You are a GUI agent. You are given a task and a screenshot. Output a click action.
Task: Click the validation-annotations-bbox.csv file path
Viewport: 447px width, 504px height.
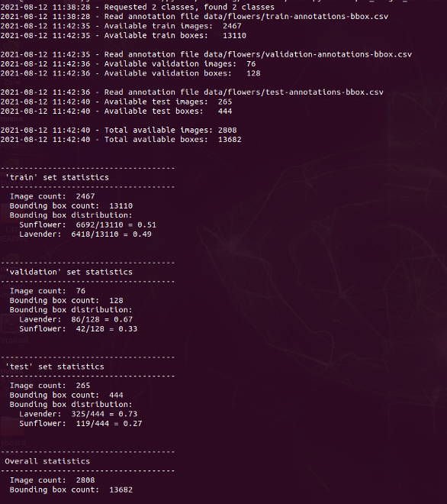pyautogui.click(x=307, y=54)
